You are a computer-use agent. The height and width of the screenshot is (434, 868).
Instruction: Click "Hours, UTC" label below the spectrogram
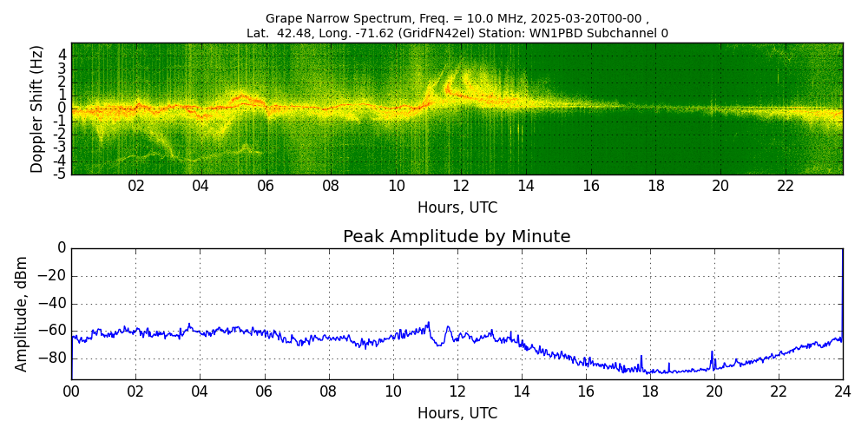[457, 208]
